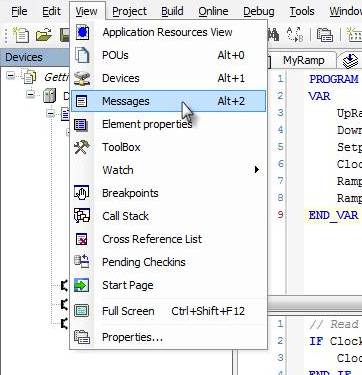Click the Start Page green arrow icon
Image resolution: width=362 pixels, height=375 pixels.
[x=82, y=285]
